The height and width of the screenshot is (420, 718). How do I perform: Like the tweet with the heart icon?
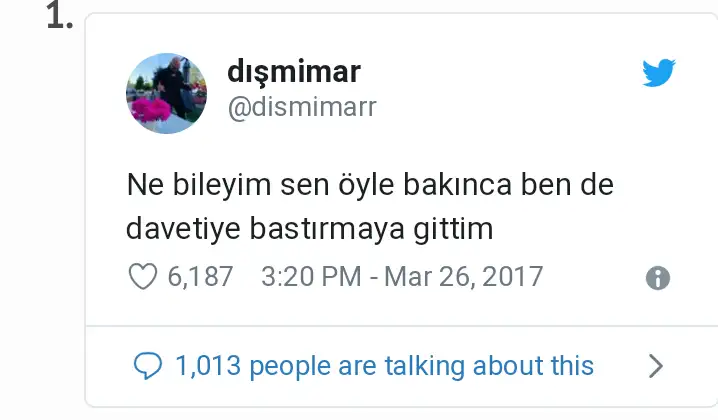pyautogui.click(x=142, y=276)
